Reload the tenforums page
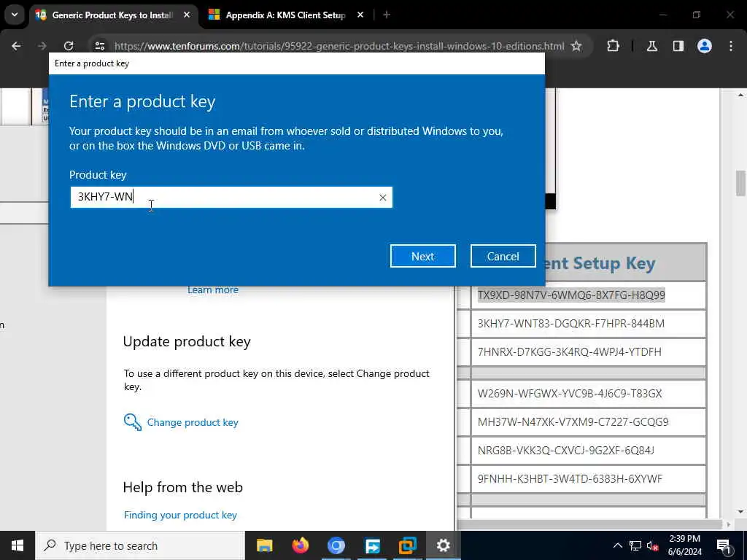This screenshot has width=747, height=560. (x=69, y=46)
